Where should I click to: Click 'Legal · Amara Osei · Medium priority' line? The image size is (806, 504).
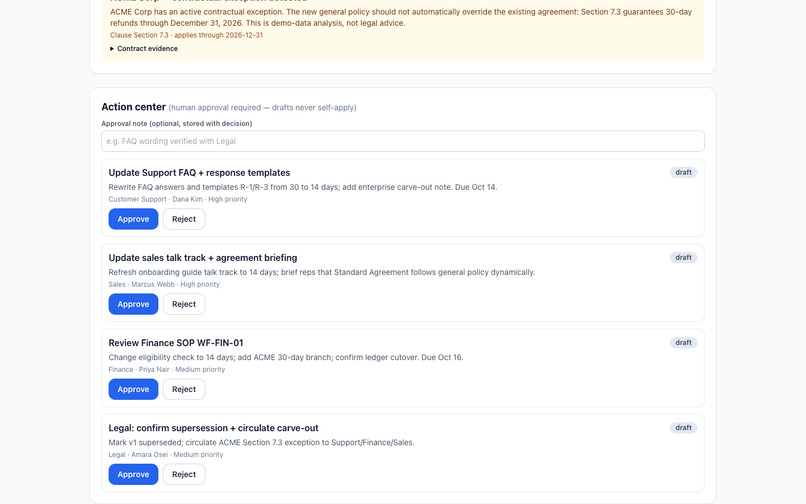166,455
